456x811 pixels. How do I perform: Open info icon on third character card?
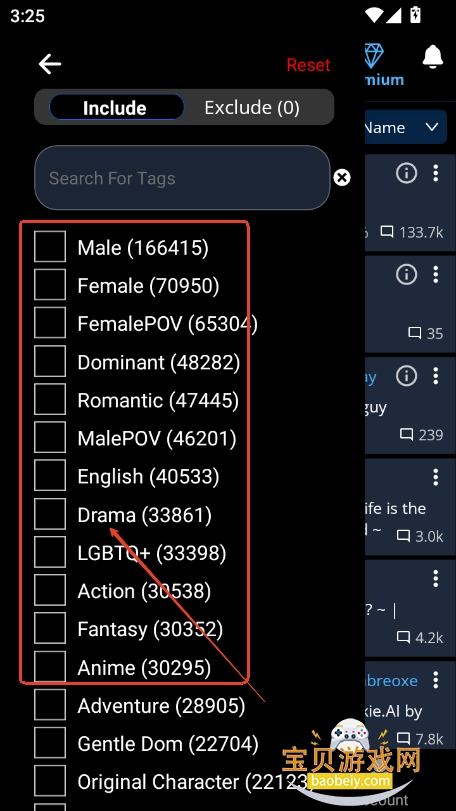[406, 376]
